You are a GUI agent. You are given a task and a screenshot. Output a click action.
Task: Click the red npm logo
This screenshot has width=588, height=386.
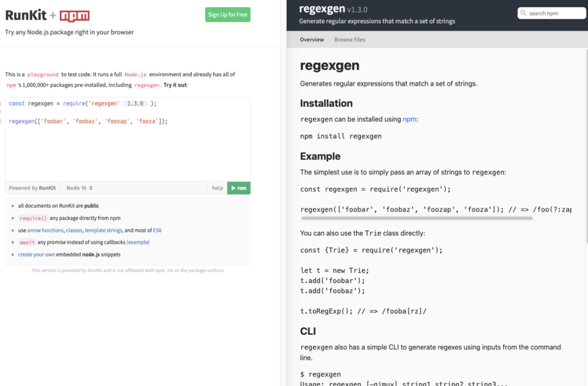[75, 16]
